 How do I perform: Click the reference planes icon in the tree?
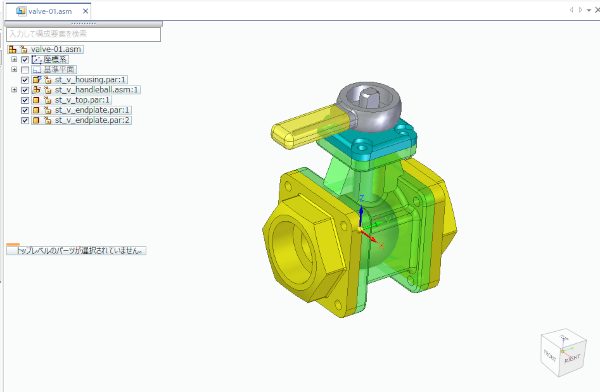click(x=37, y=70)
